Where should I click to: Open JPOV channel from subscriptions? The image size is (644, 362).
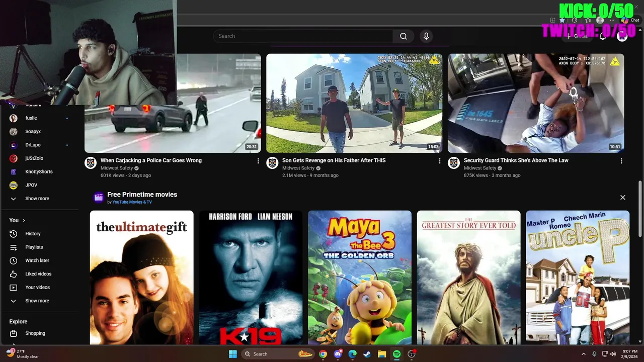(x=31, y=185)
